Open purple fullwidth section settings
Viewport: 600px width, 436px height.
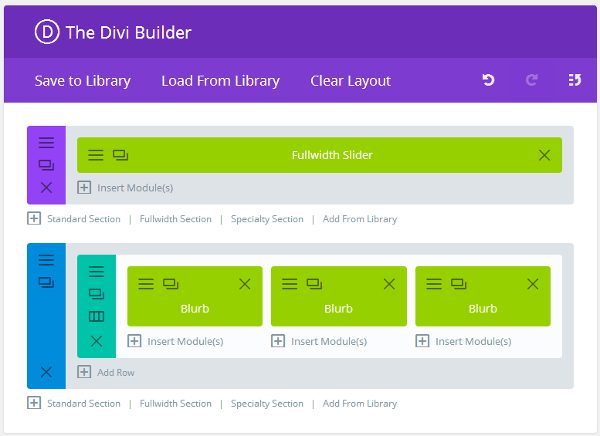[x=46, y=143]
